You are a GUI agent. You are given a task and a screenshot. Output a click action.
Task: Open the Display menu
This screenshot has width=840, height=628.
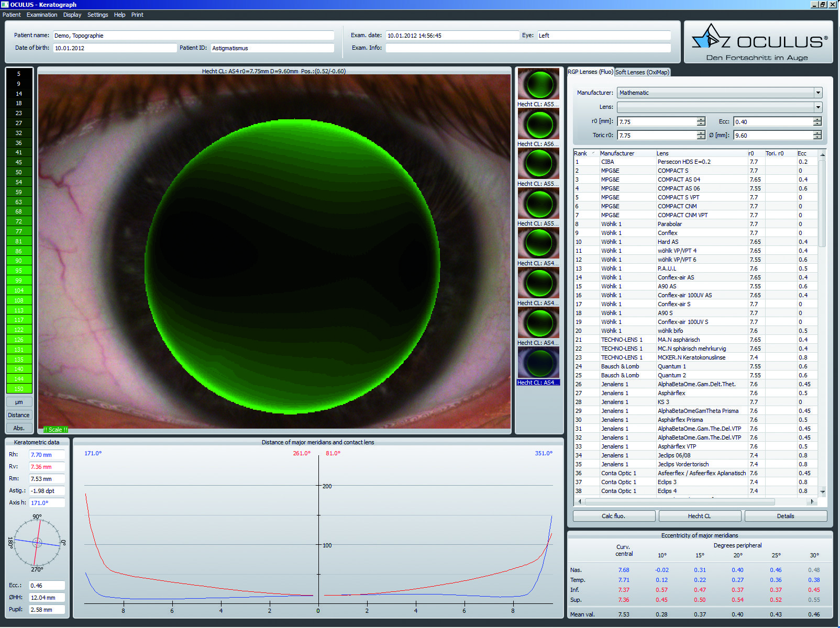coord(72,15)
